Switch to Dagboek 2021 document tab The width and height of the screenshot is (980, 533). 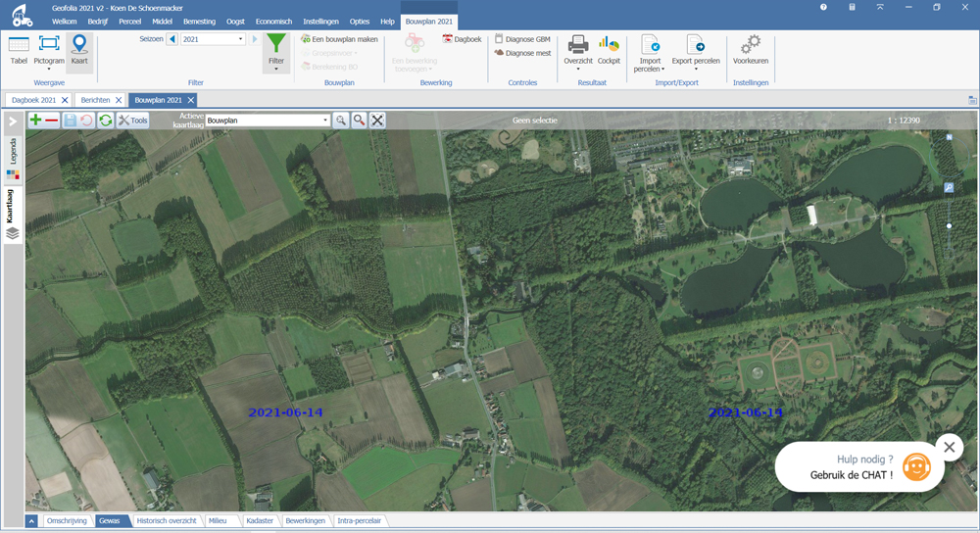33,100
